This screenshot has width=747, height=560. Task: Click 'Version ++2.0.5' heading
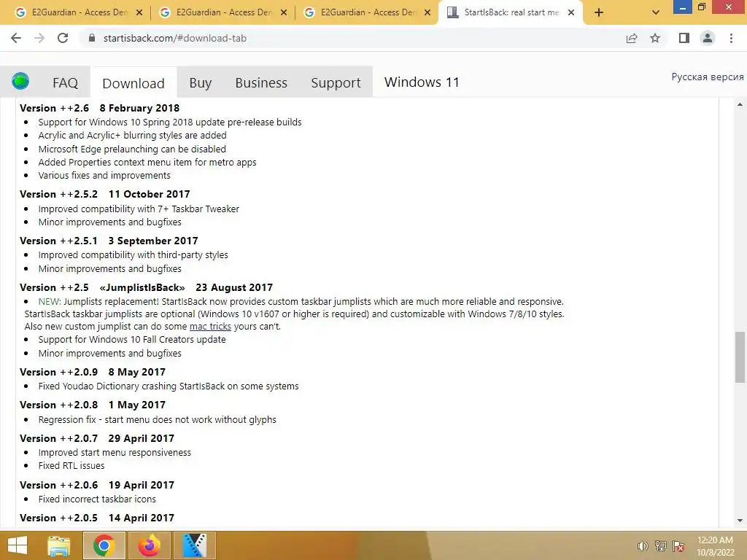[58, 518]
